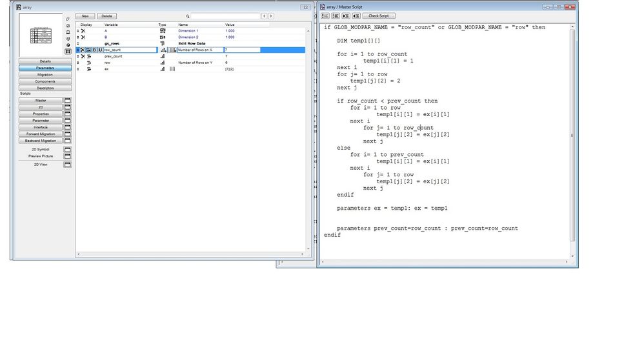Open the Components section
Viewport: 644px width, 362px height.
coord(45,81)
